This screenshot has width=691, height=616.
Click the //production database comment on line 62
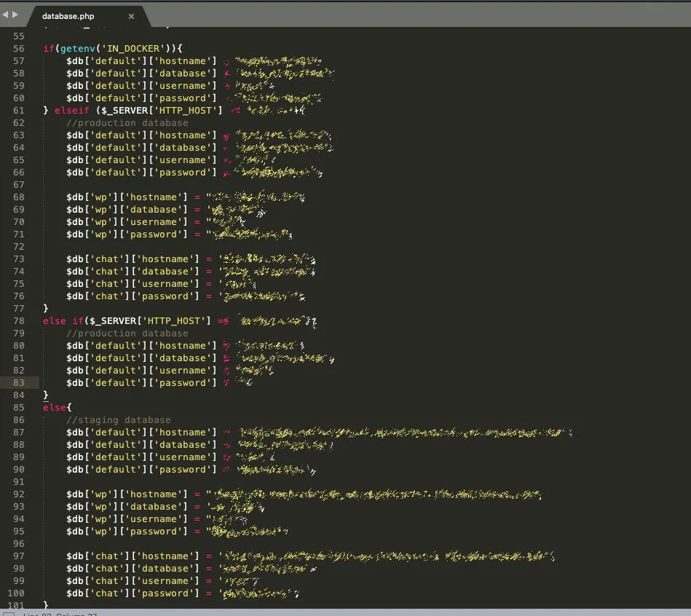click(127, 122)
